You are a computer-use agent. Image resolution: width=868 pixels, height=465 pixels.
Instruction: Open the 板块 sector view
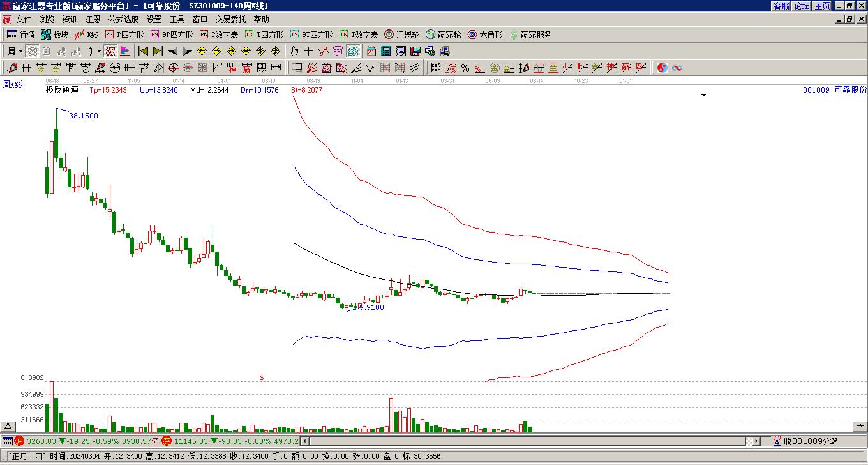click(x=54, y=34)
